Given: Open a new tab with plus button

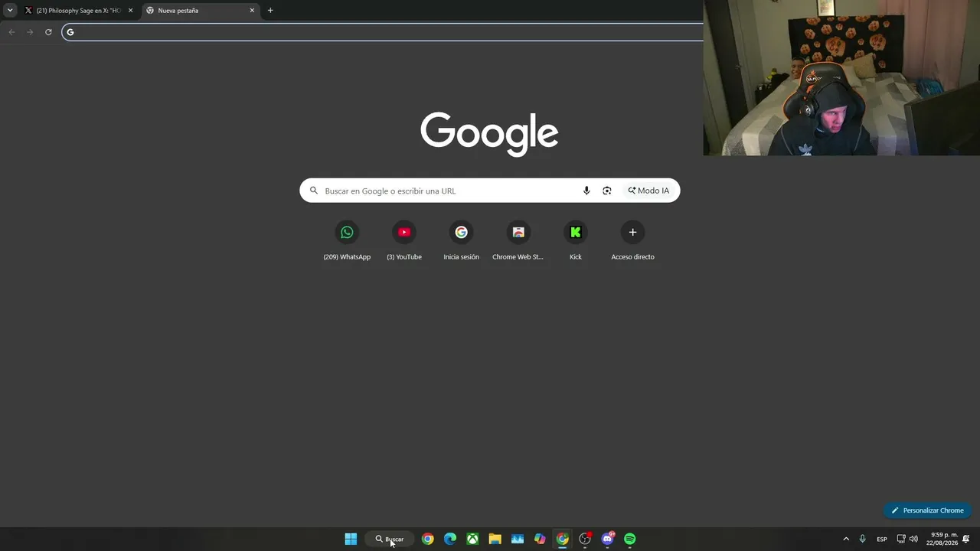Looking at the screenshot, I should 270,11.
